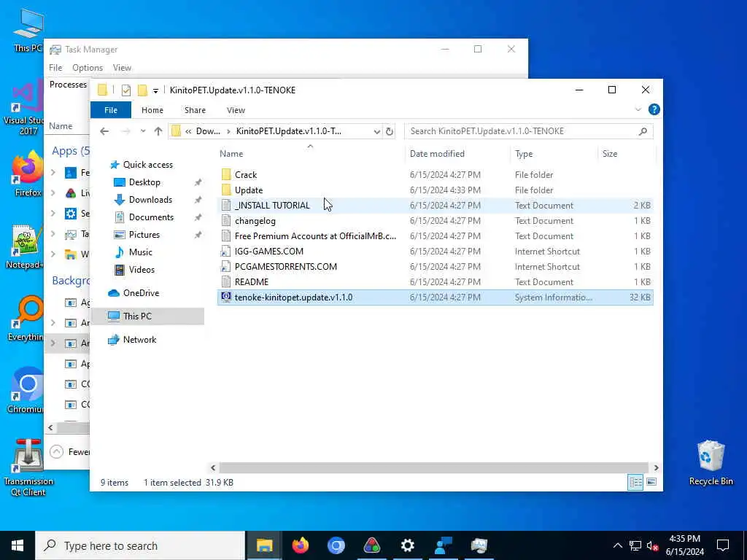Open File Explorer taskbar button

tap(264, 545)
